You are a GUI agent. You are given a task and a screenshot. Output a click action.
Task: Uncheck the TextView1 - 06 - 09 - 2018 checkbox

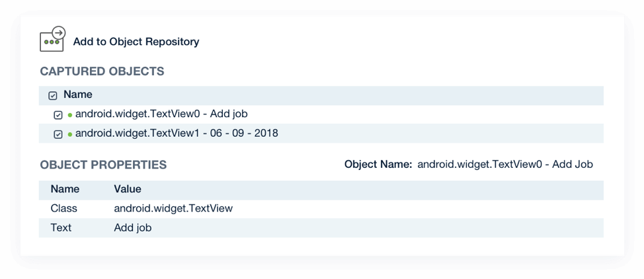click(x=58, y=134)
